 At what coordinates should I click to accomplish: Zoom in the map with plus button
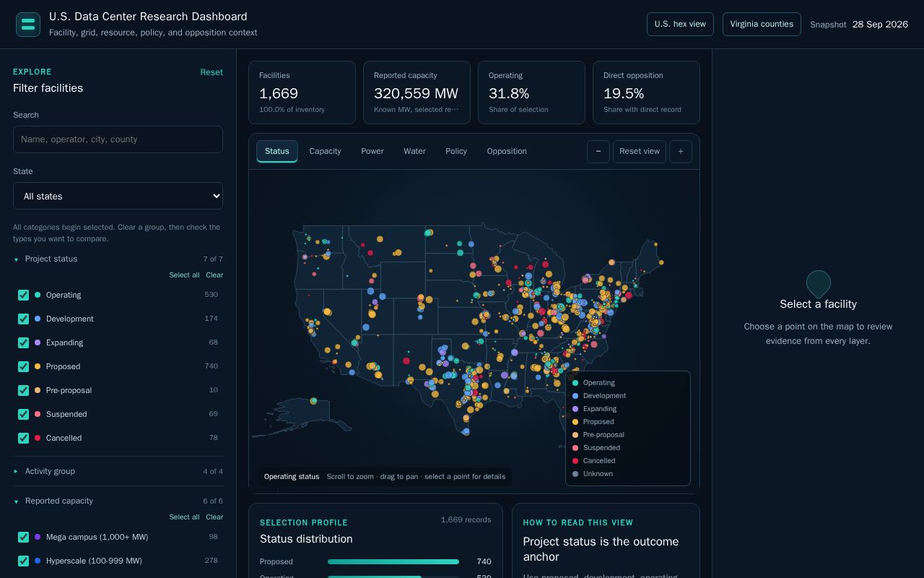click(x=681, y=152)
